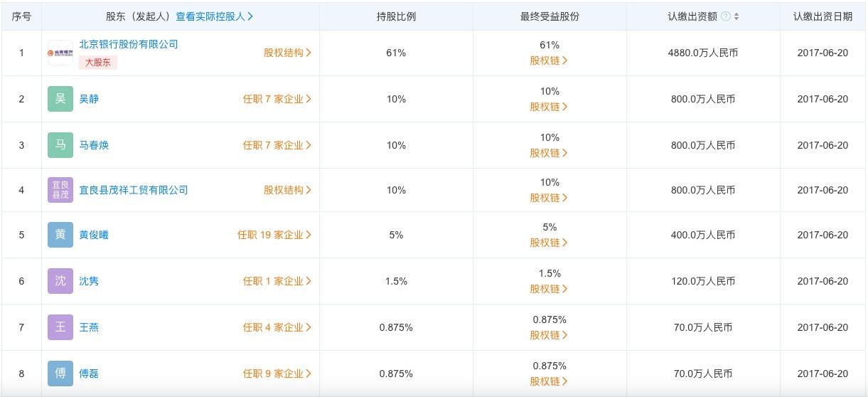Sort by 认缴出资额 using sort arrows
The height and width of the screenshot is (397, 868).
click(736, 16)
